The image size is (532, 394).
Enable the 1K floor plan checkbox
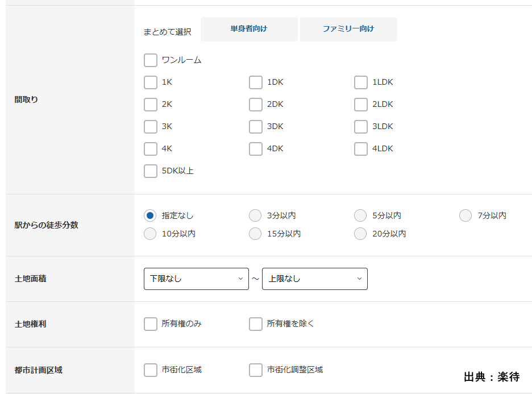click(x=151, y=82)
